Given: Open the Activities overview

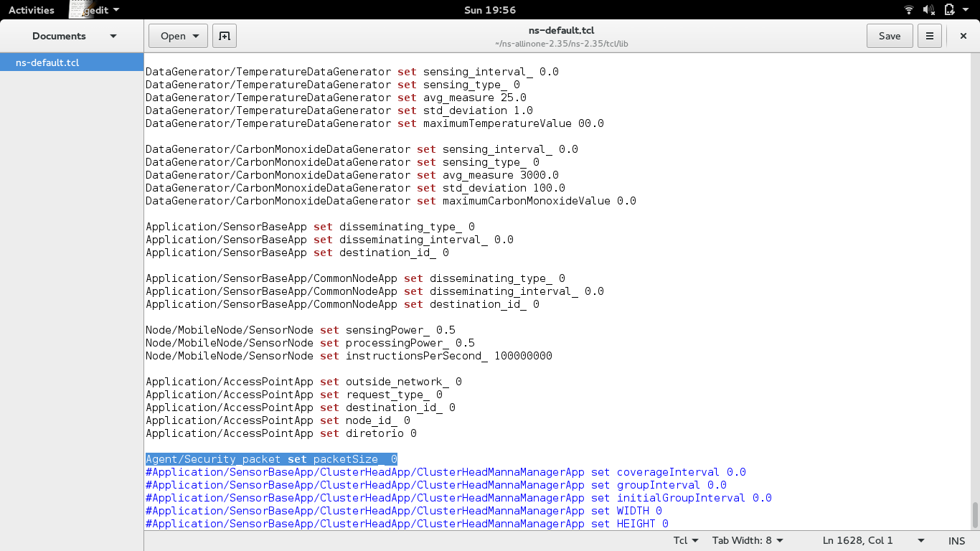Looking at the screenshot, I should tap(32, 10).
